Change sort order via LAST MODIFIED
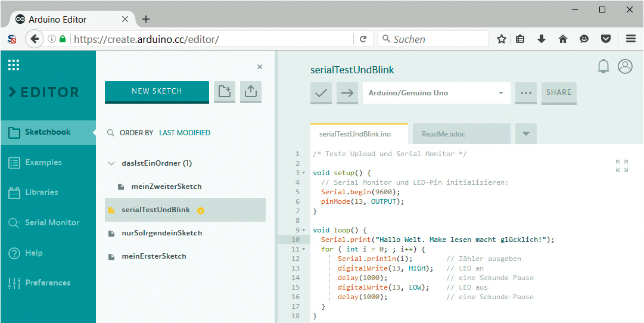 184,133
